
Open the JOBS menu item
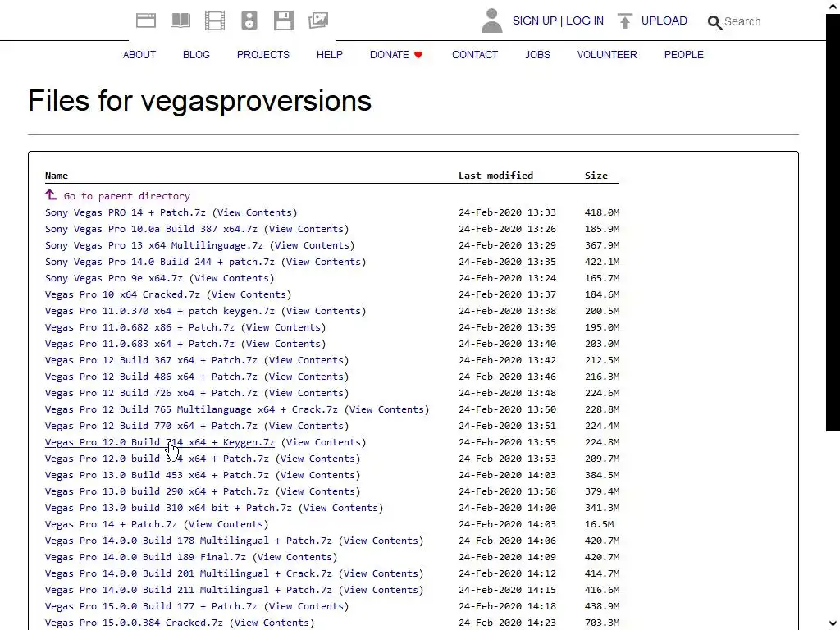pos(537,55)
